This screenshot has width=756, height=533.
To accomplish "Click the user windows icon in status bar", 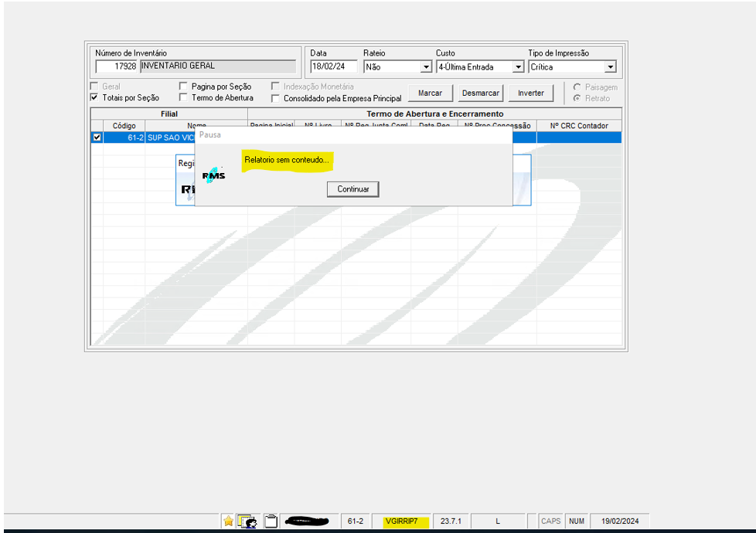I will pyautogui.click(x=247, y=521).
